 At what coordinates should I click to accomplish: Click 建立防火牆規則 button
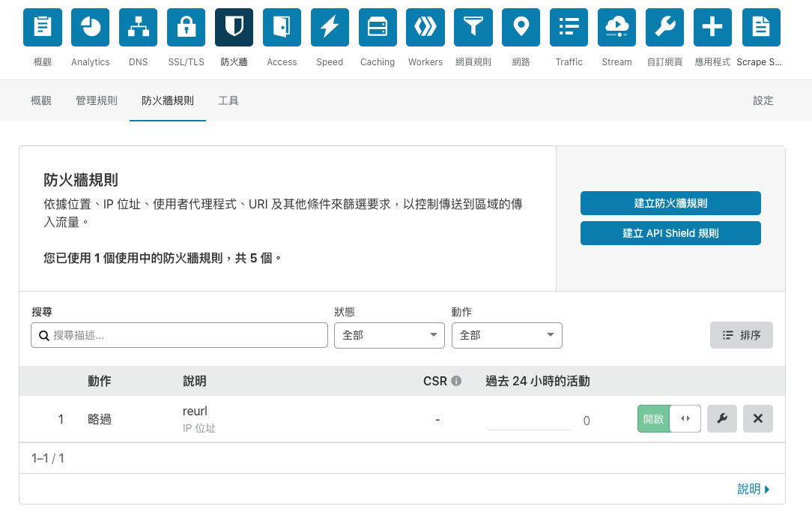670,203
